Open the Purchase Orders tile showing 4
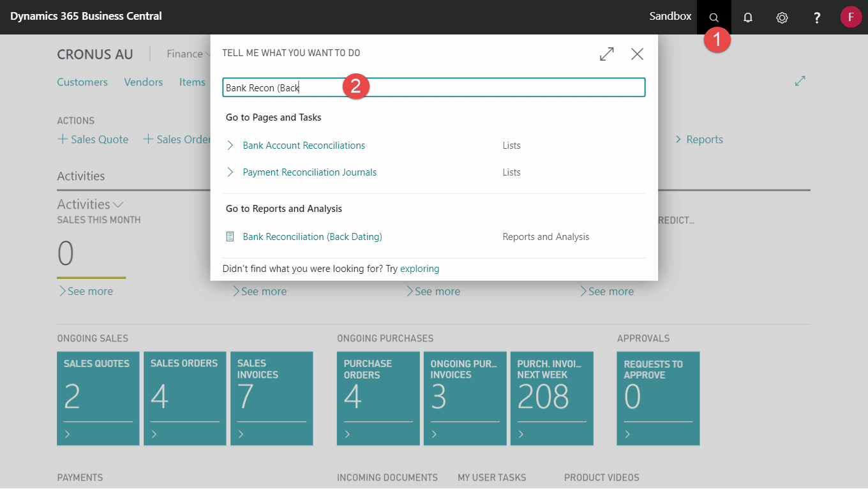 click(x=378, y=398)
